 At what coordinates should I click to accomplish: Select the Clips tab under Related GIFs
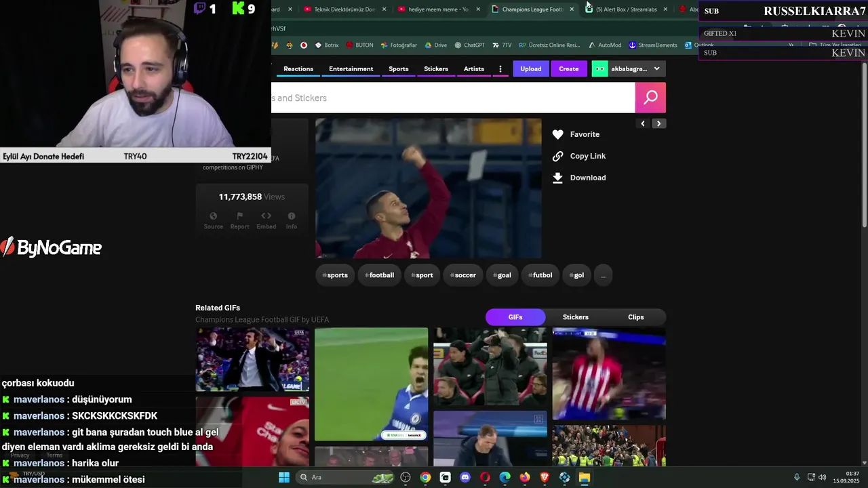click(x=636, y=317)
